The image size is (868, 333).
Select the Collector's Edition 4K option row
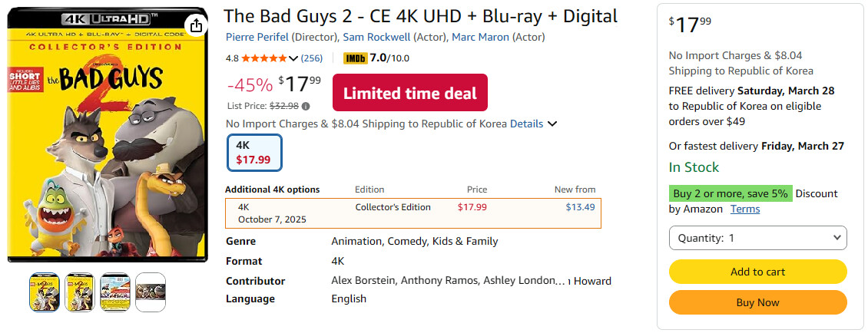(x=412, y=213)
